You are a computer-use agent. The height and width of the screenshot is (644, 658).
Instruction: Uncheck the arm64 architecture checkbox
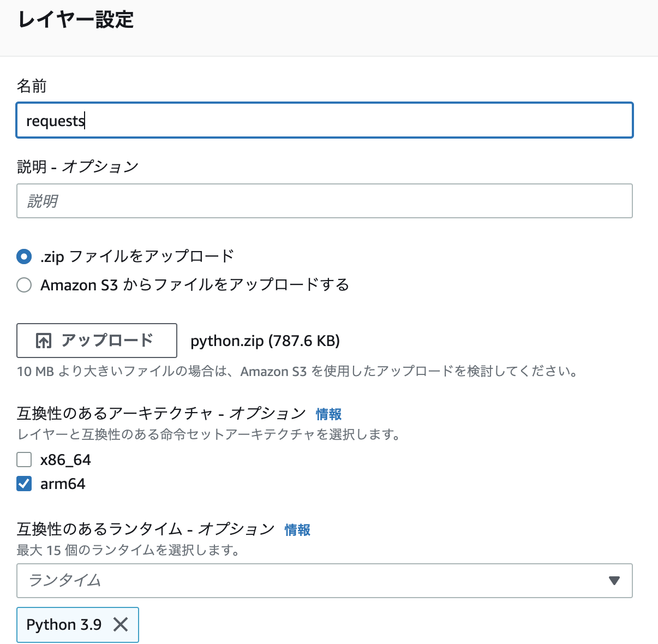[x=24, y=484]
